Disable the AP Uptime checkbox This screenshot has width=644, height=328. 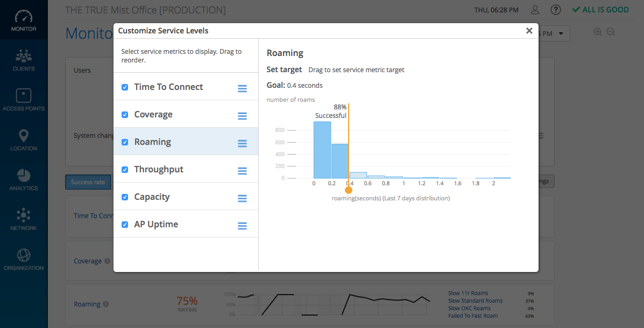(125, 225)
